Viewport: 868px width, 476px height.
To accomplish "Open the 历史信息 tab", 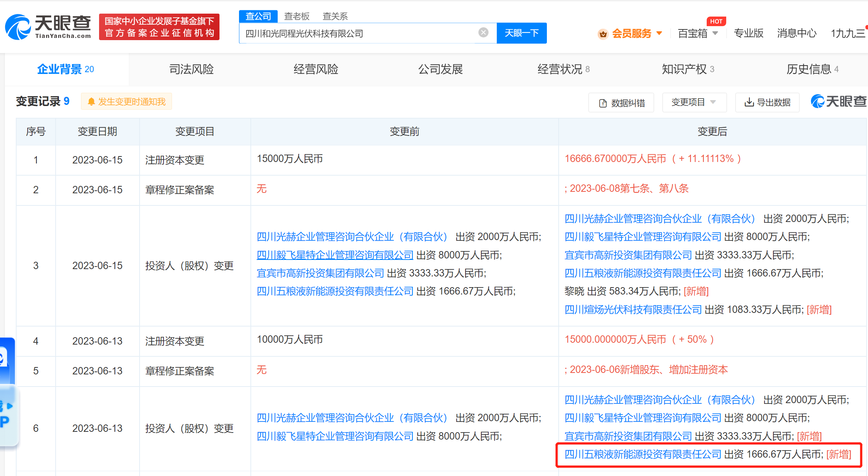I will tap(812, 69).
